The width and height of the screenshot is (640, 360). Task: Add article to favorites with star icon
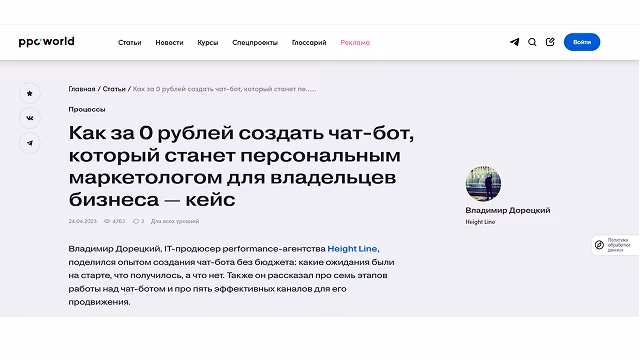(x=30, y=93)
